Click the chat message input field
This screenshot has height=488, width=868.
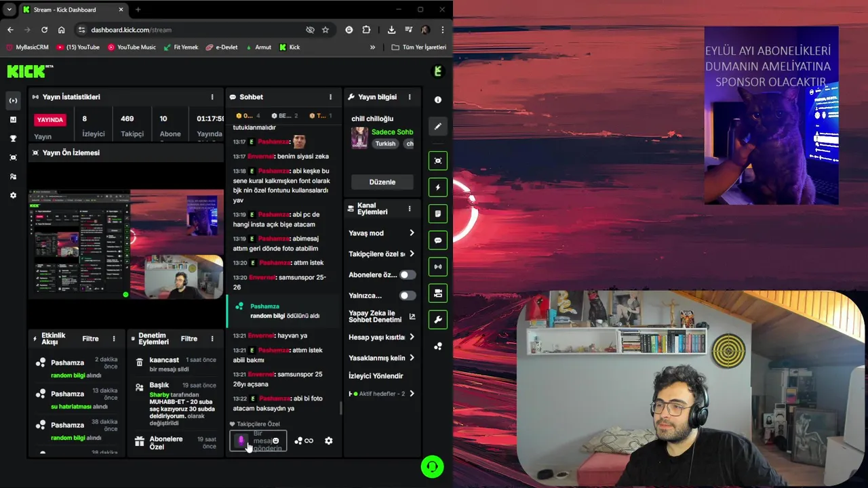tap(258, 441)
